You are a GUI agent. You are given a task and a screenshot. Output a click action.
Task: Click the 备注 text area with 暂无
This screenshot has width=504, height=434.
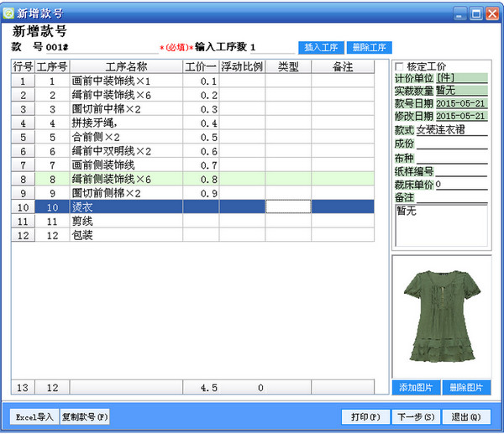441,225
